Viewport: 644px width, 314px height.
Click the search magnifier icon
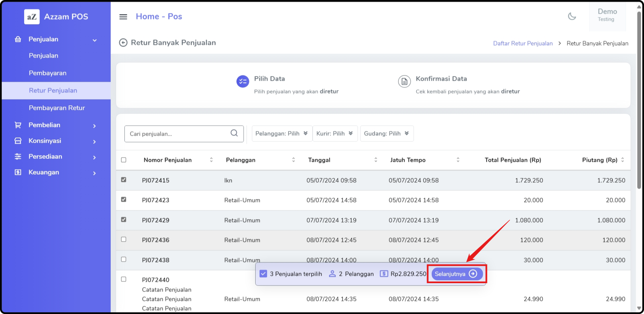point(234,133)
